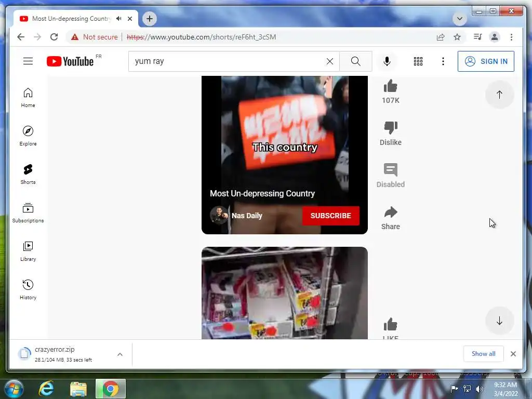Image resolution: width=532 pixels, height=399 pixels.
Task: Open Library in the sidebar
Action: pos(28,251)
